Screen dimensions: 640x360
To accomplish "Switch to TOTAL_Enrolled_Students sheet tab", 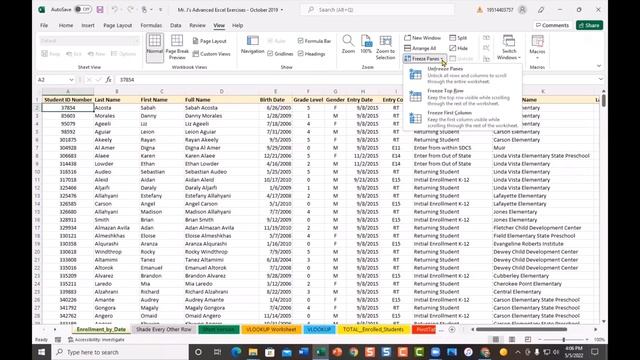I will [373, 329].
